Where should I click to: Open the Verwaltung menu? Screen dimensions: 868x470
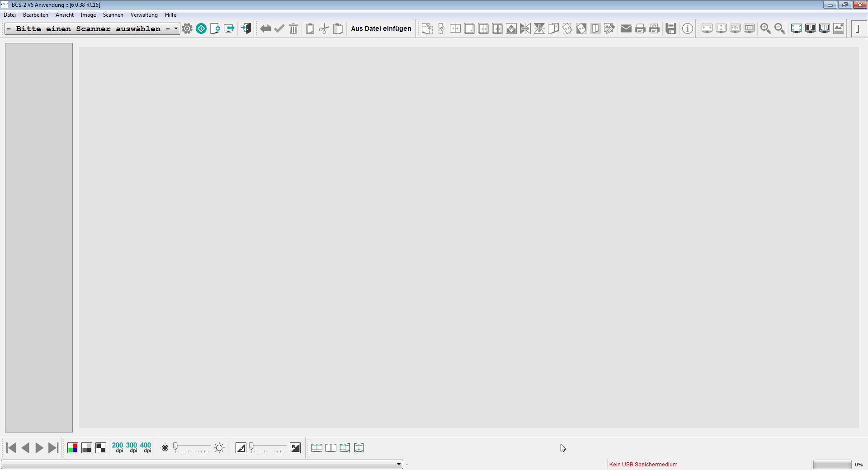click(144, 15)
